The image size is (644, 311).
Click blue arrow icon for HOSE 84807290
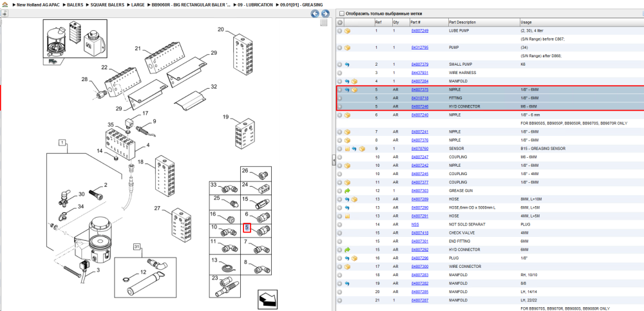347,207
